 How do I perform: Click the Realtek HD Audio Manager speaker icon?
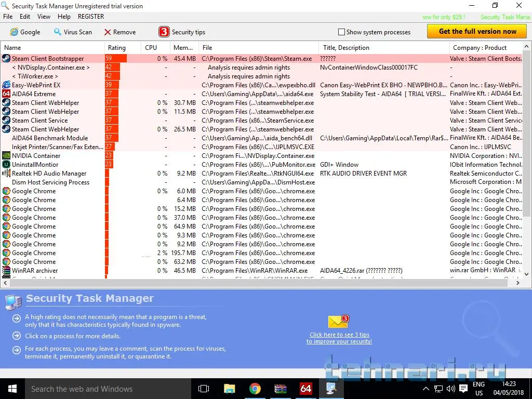(6, 173)
